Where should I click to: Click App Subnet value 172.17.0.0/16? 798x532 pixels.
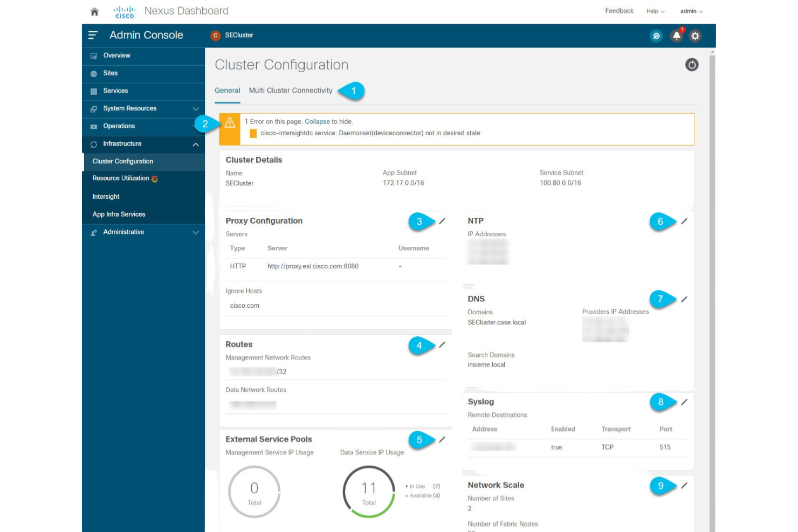point(403,183)
